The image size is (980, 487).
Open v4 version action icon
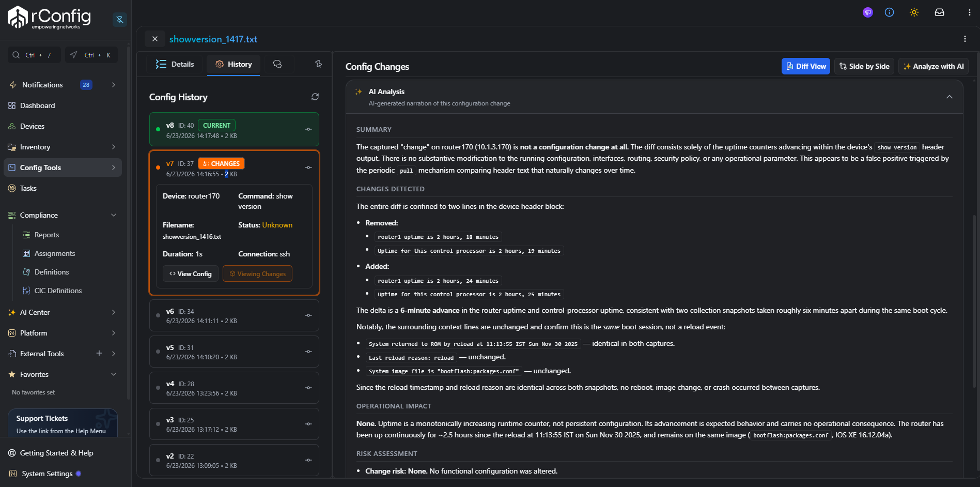[x=308, y=388]
